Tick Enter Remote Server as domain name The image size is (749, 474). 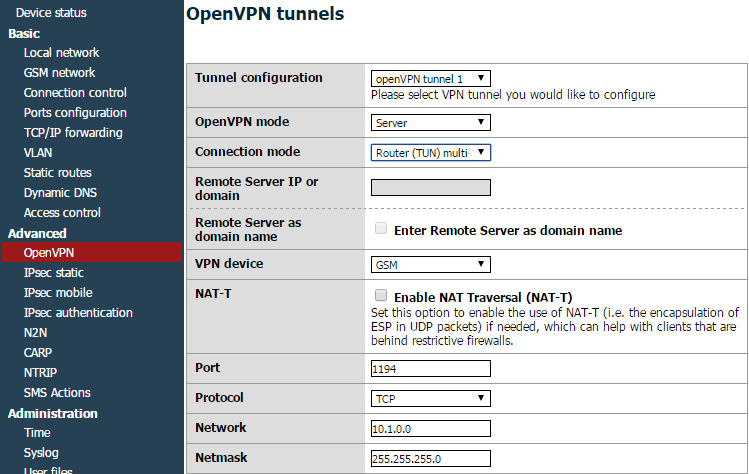click(381, 228)
